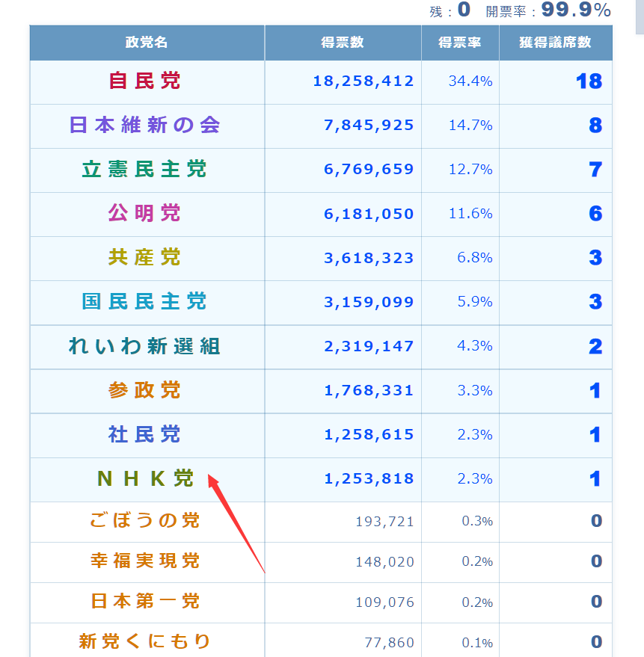
Task: Click vote count 193,721
Action: [385, 522]
